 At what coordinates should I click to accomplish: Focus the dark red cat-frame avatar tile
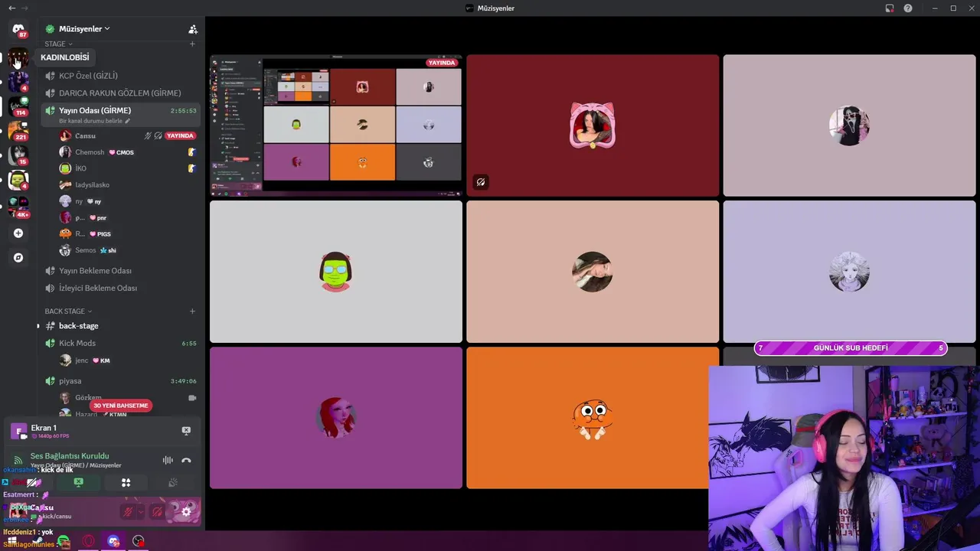[593, 126]
